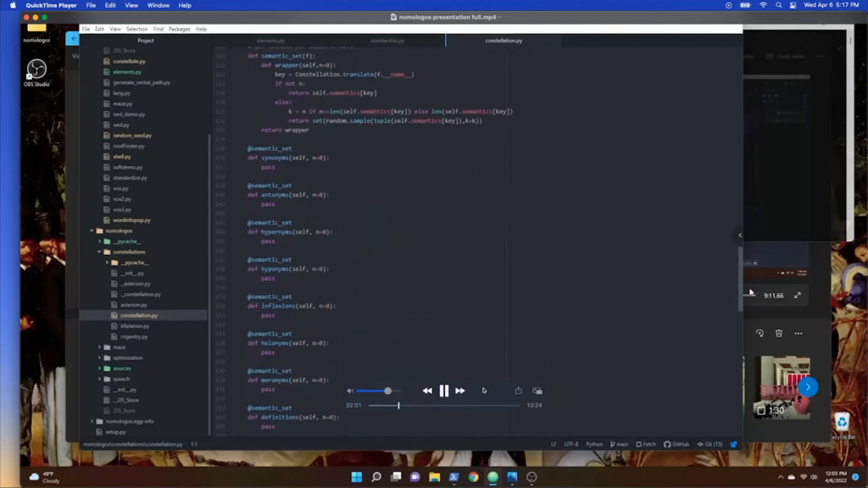Open constellate.py in the project tree

click(129, 61)
